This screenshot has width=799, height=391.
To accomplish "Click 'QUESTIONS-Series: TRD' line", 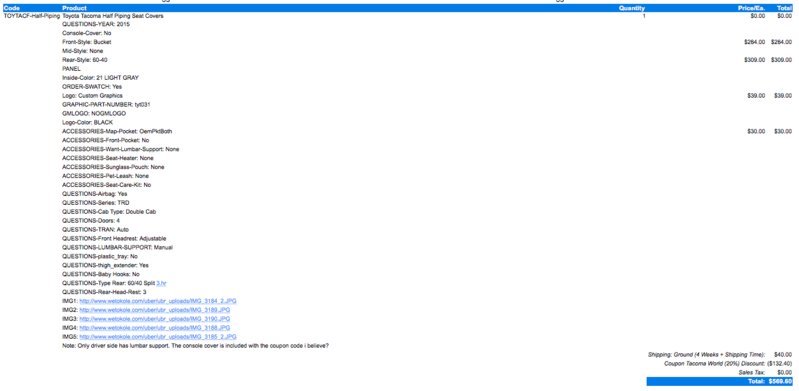I will pos(96,203).
